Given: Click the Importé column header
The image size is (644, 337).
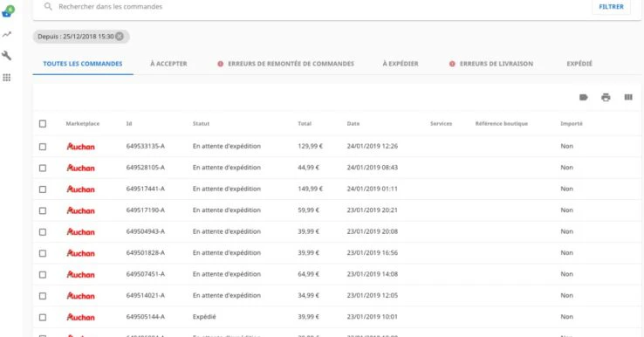Looking at the screenshot, I should pos(572,124).
